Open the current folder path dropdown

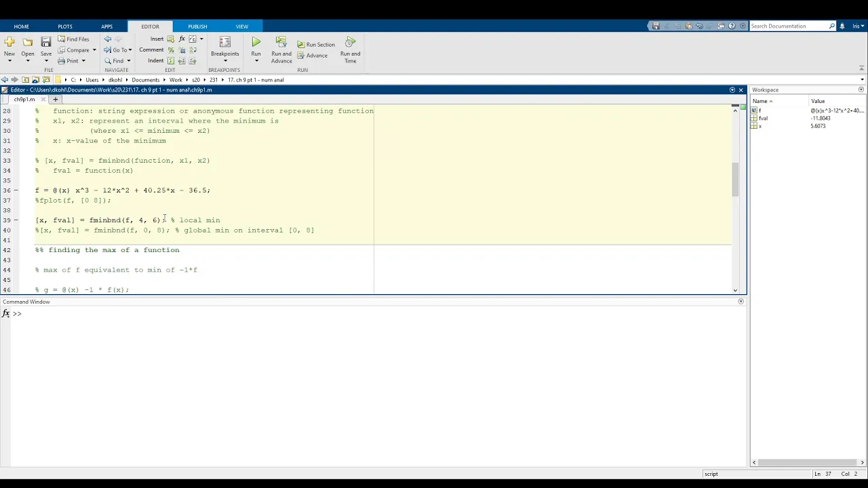coord(862,80)
